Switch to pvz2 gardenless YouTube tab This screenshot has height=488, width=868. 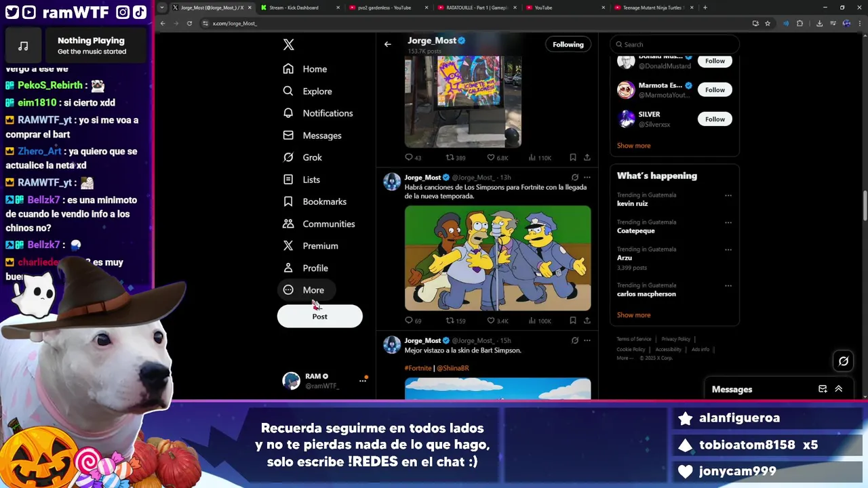point(388,7)
